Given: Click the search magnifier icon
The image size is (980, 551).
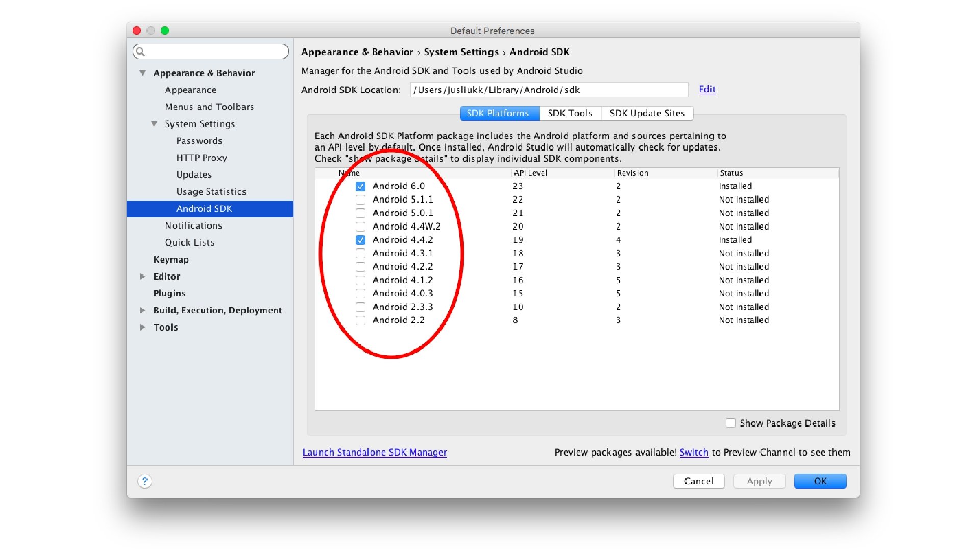Looking at the screenshot, I should point(141,52).
